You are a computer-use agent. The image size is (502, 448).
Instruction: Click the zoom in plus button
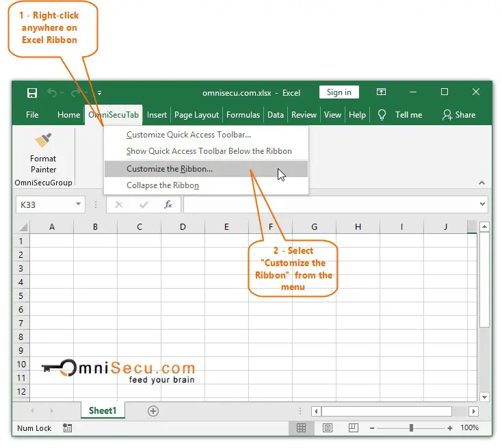click(x=450, y=428)
